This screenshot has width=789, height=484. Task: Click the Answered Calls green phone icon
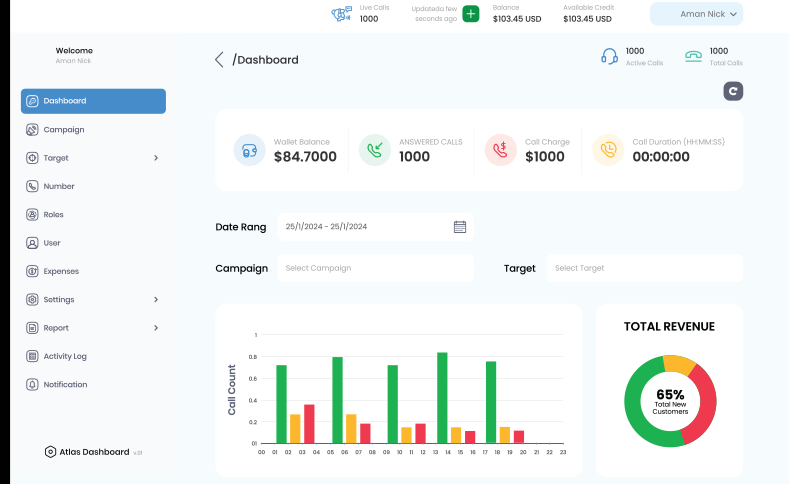tap(375, 150)
